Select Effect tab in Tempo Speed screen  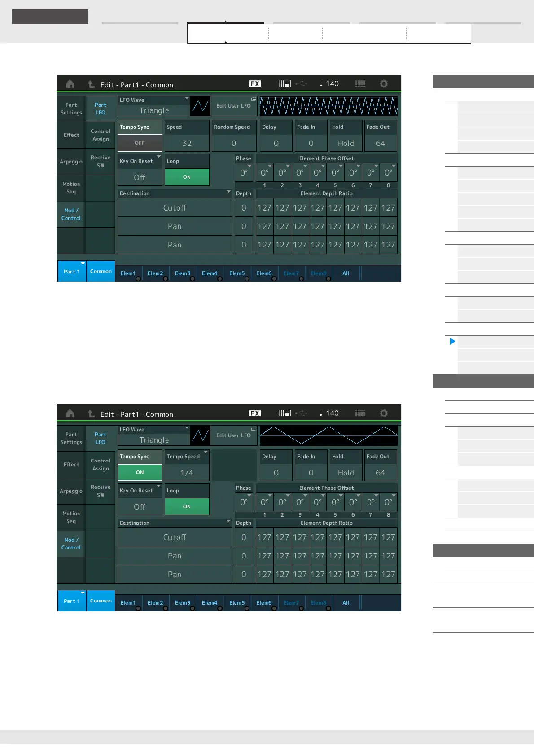pyautogui.click(x=71, y=465)
